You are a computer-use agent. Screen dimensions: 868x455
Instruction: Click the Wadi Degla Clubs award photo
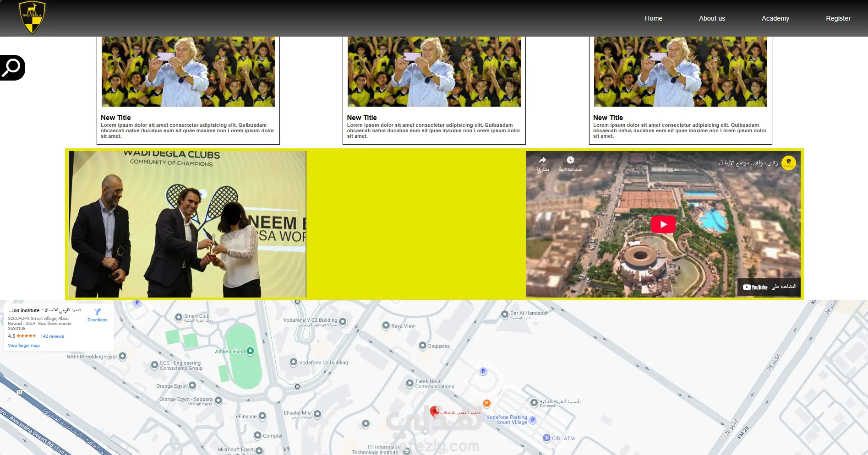point(187,224)
